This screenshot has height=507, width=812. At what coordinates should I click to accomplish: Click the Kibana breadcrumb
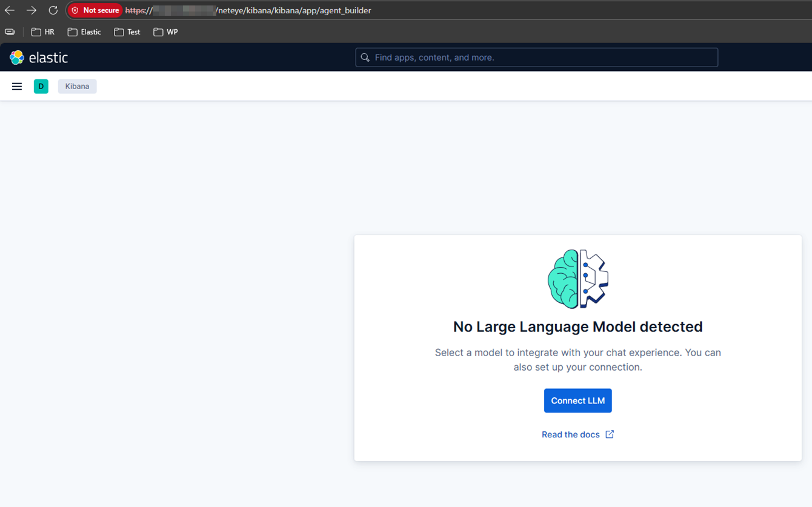[x=77, y=87]
